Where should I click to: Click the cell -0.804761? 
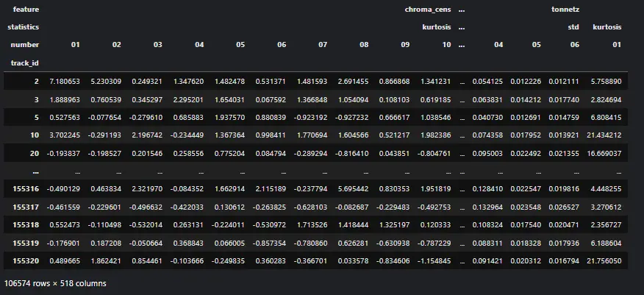click(x=434, y=153)
